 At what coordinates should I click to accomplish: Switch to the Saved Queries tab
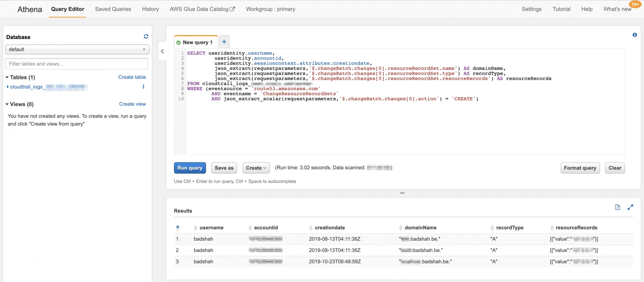(113, 9)
